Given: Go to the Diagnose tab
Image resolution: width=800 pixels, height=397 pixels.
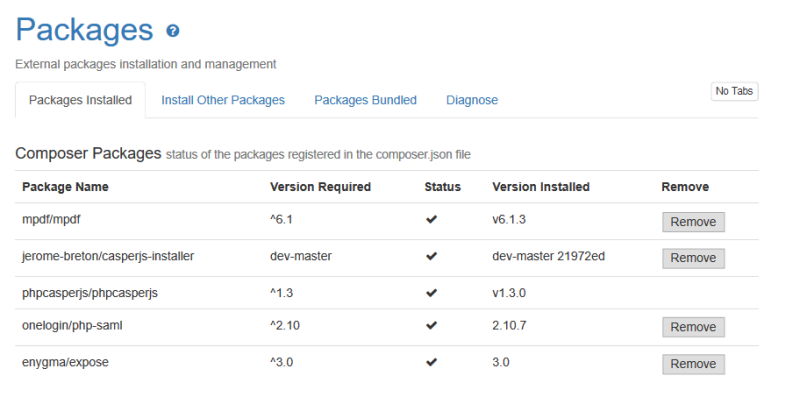Looking at the screenshot, I should pyautogui.click(x=472, y=100).
